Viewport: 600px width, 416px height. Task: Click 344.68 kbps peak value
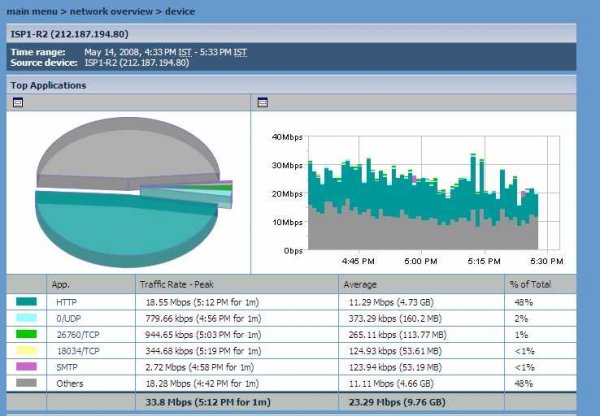tap(203, 351)
